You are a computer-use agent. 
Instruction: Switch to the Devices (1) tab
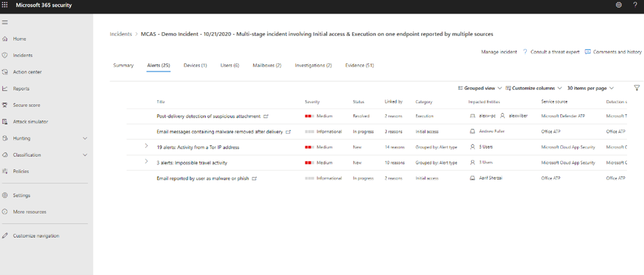(195, 66)
